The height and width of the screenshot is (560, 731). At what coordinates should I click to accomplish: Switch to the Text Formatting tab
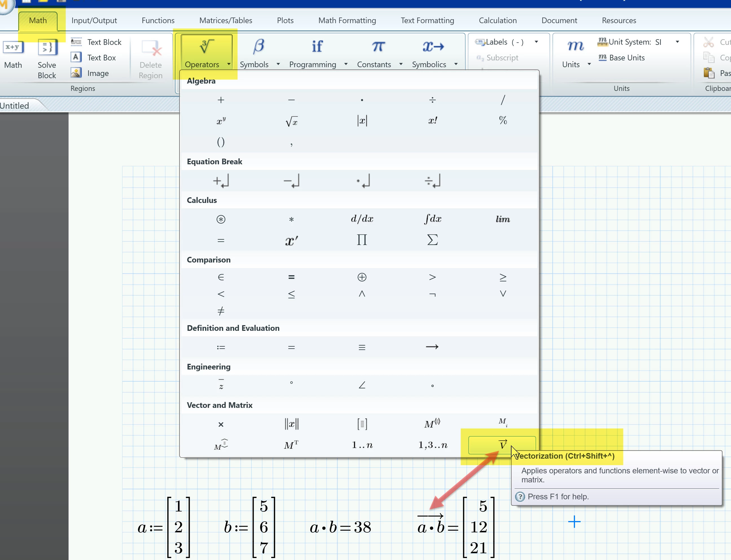[x=427, y=21]
